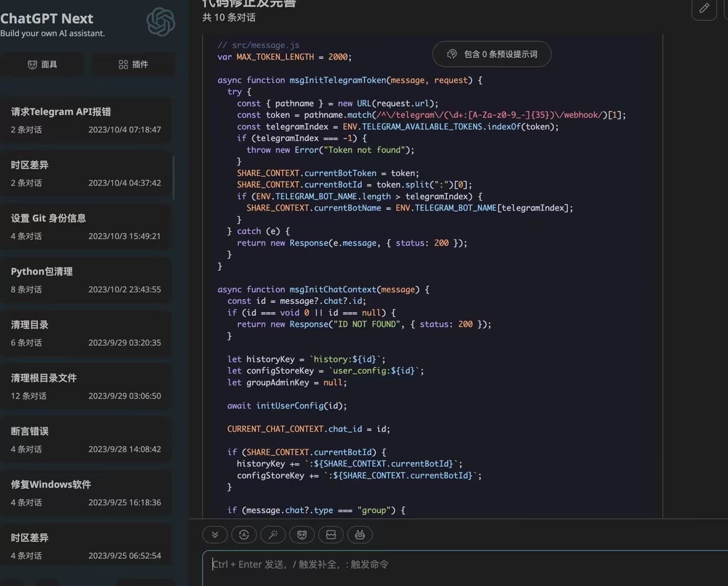Click the 包含 0 条预设提示词 pill
Screen dimensions: 728x586
(x=491, y=54)
